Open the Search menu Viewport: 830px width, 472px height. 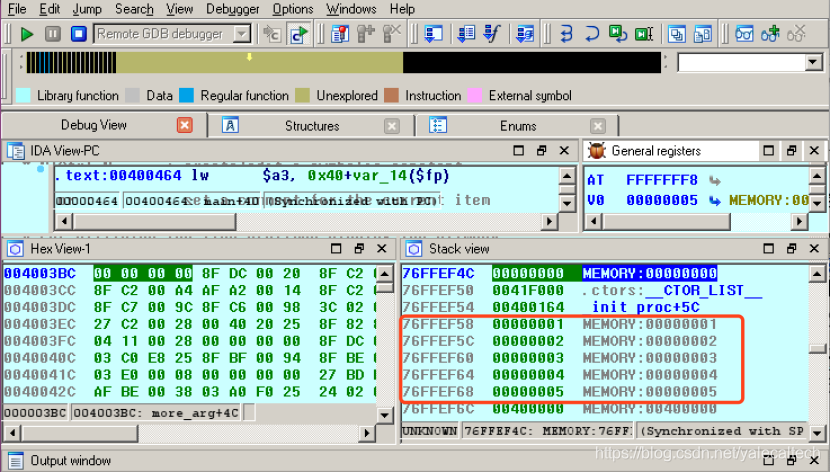click(134, 9)
